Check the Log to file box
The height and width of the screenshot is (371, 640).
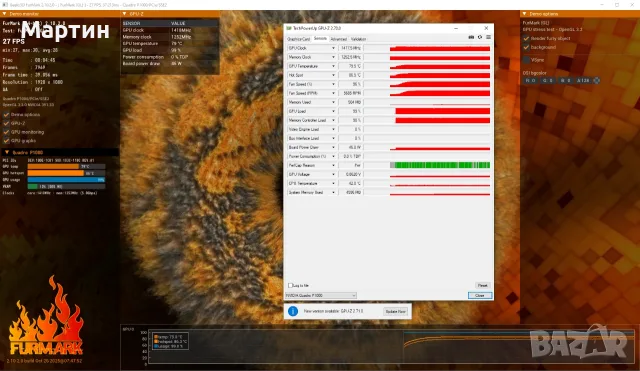point(290,285)
